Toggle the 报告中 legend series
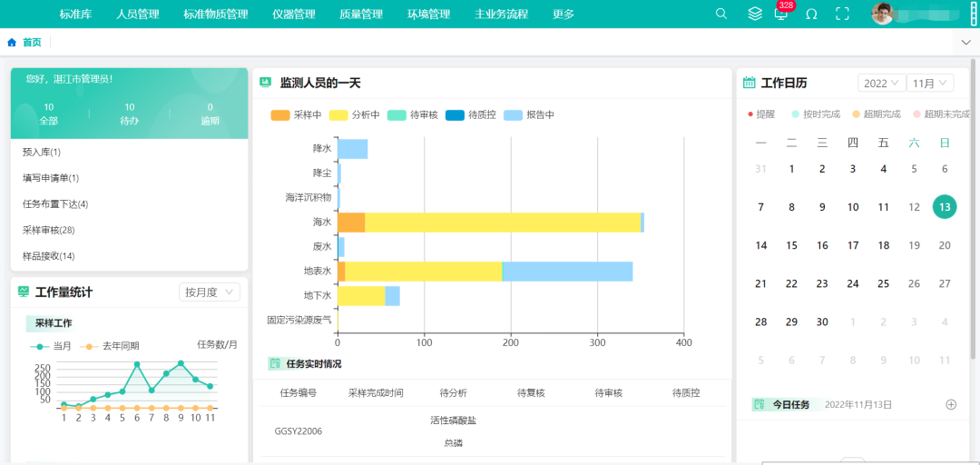Screen dimensions: 980x465 tap(528, 115)
